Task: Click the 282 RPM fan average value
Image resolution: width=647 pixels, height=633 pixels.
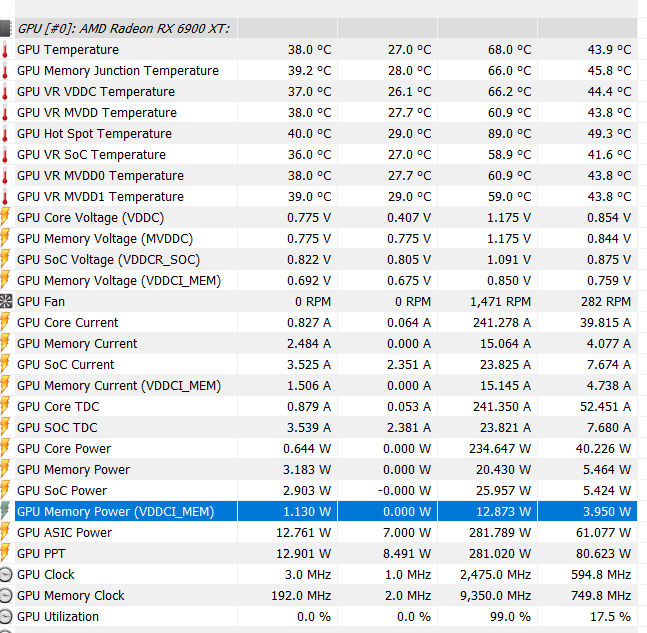Action: (x=606, y=302)
